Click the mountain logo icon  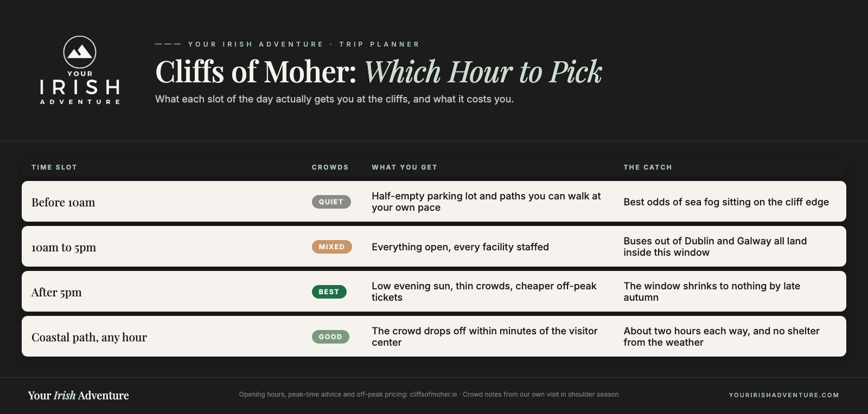(x=80, y=52)
